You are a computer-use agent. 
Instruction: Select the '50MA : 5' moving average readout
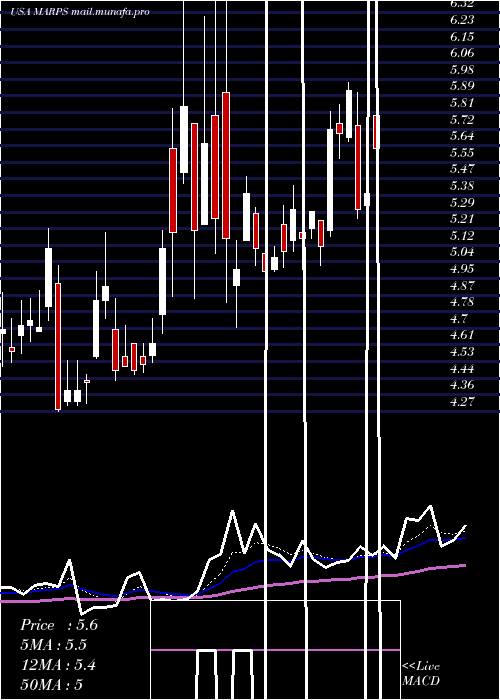[51, 685]
